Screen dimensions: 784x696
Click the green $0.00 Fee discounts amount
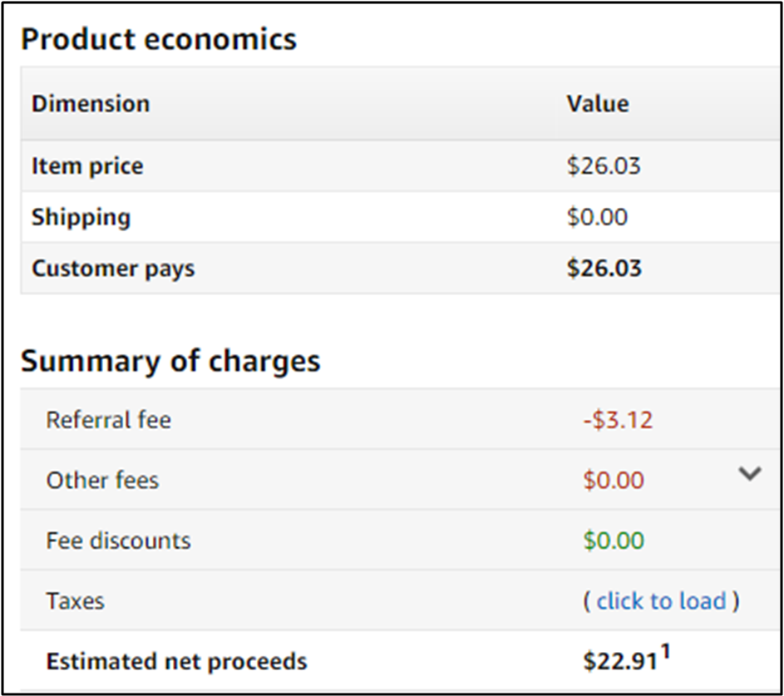(614, 541)
